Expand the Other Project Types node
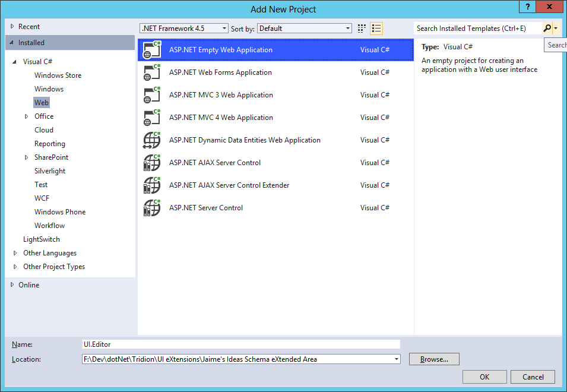Image resolution: width=567 pixels, height=392 pixels. [15, 267]
